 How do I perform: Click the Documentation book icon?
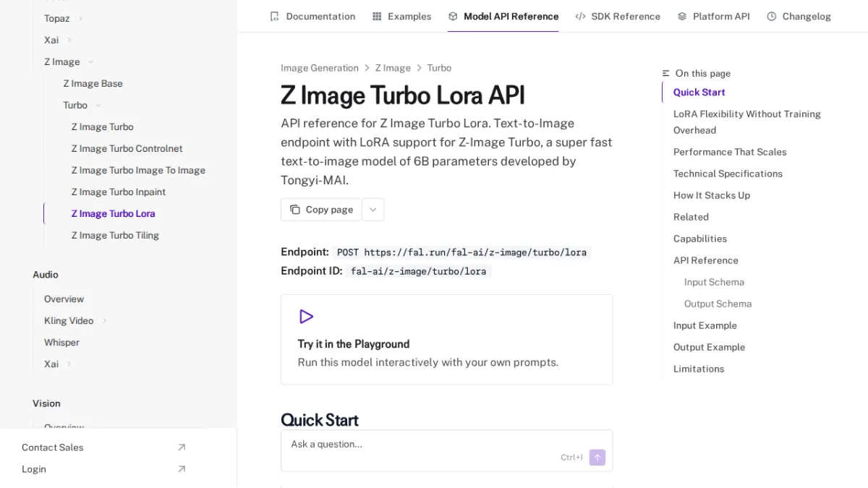[274, 16]
